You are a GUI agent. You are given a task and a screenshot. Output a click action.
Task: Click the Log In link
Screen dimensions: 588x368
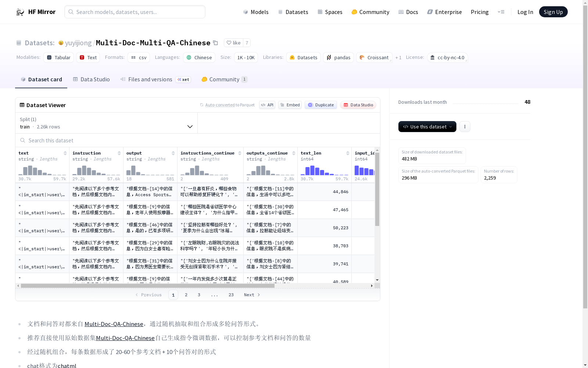[x=525, y=12]
